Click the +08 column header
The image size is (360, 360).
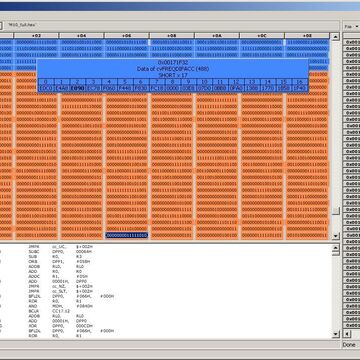[x=172, y=35]
